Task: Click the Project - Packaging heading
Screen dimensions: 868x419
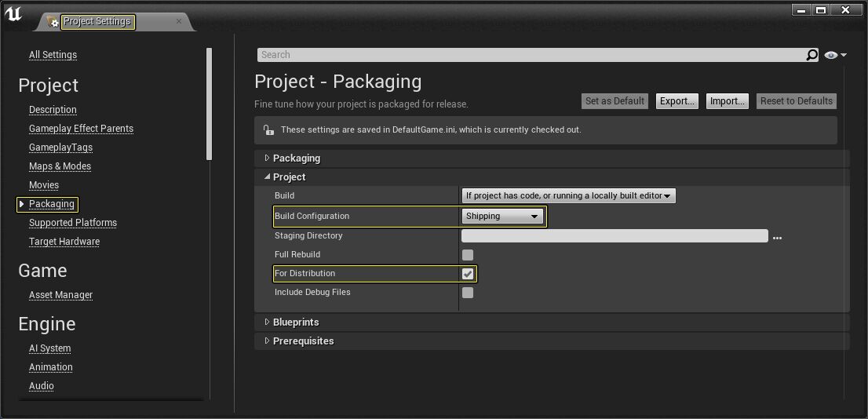Action: (x=337, y=82)
